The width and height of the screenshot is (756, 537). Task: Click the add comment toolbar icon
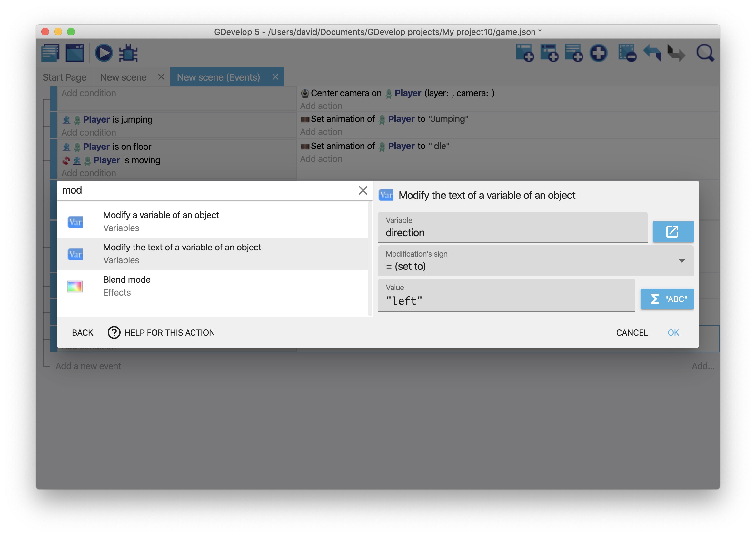click(x=573, y=53)
